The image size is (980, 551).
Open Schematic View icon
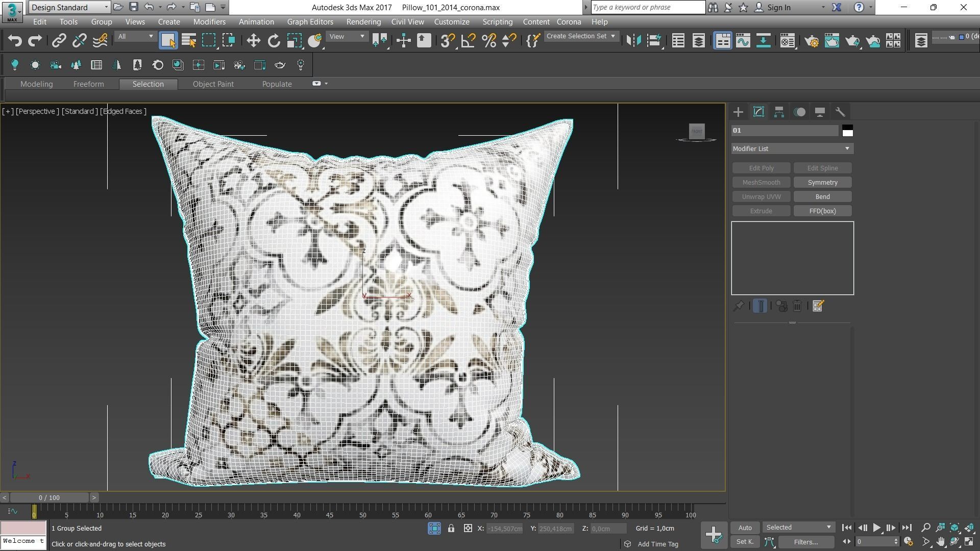pos(764,41)
